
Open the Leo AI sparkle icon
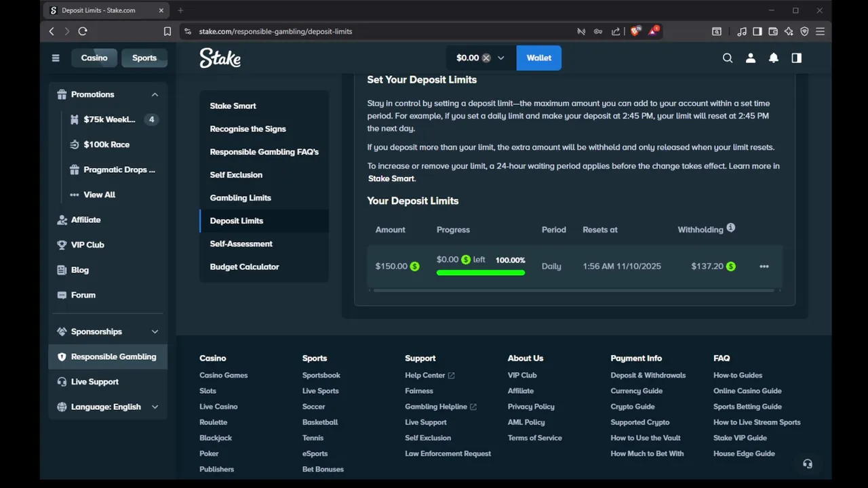coord(789,31)
